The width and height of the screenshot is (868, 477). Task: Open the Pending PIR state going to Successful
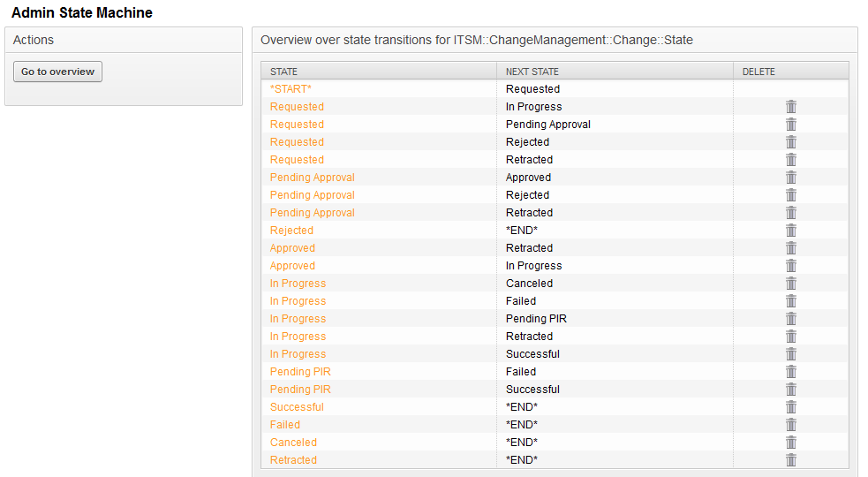tap(300, 390)
